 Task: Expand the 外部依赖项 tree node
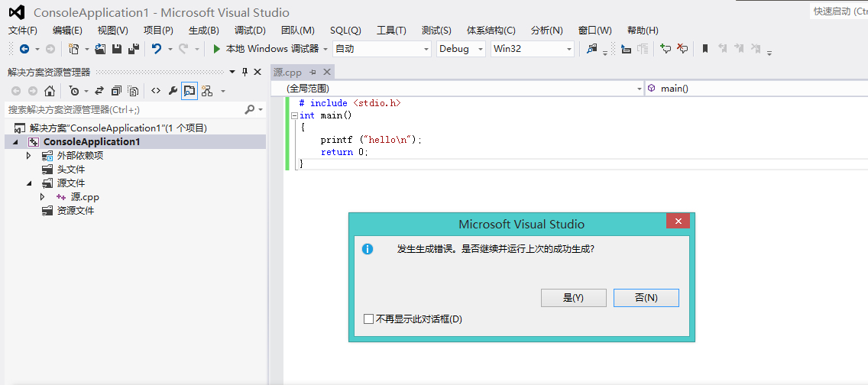[29, 155]
